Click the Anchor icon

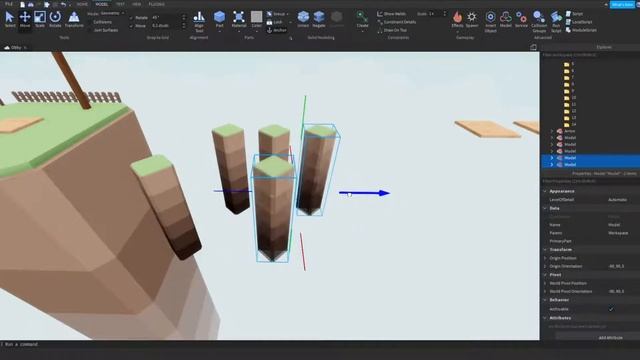tap(269, 30)
